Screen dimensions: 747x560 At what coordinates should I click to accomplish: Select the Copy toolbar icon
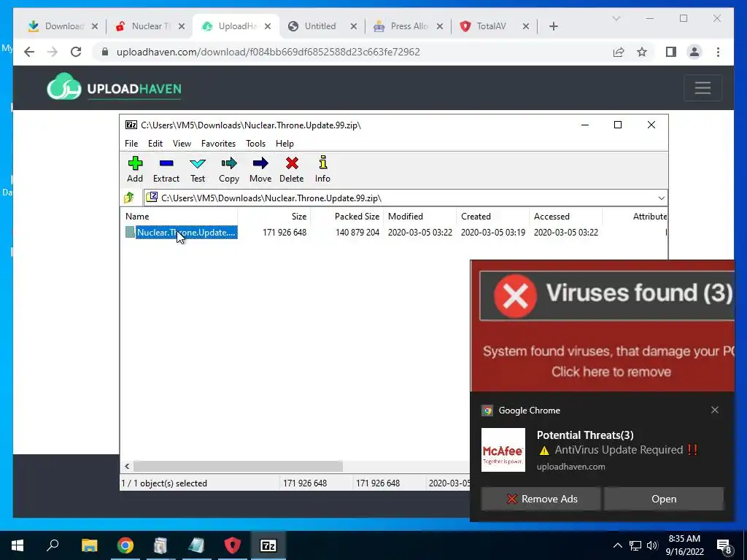pos(228,169)
